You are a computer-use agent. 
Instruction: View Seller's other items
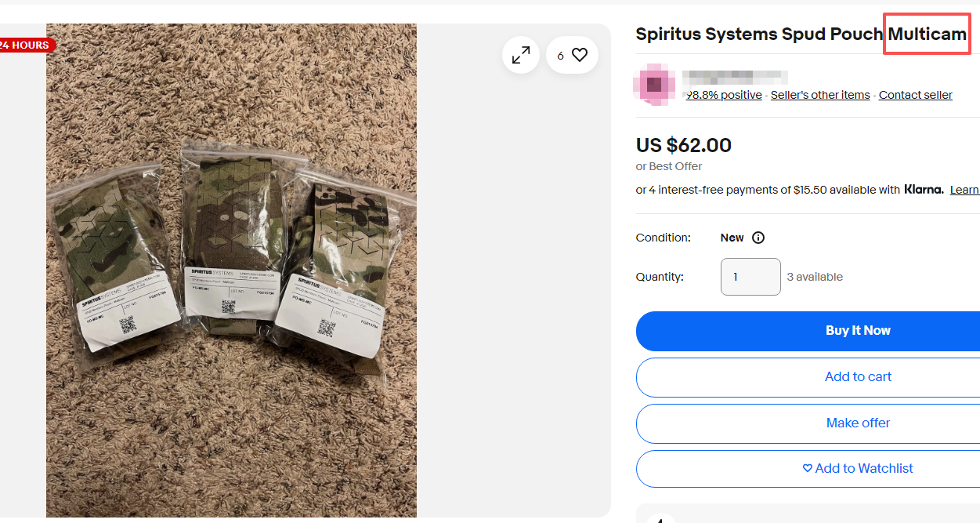pyautogui.click(x=820, y=95)
